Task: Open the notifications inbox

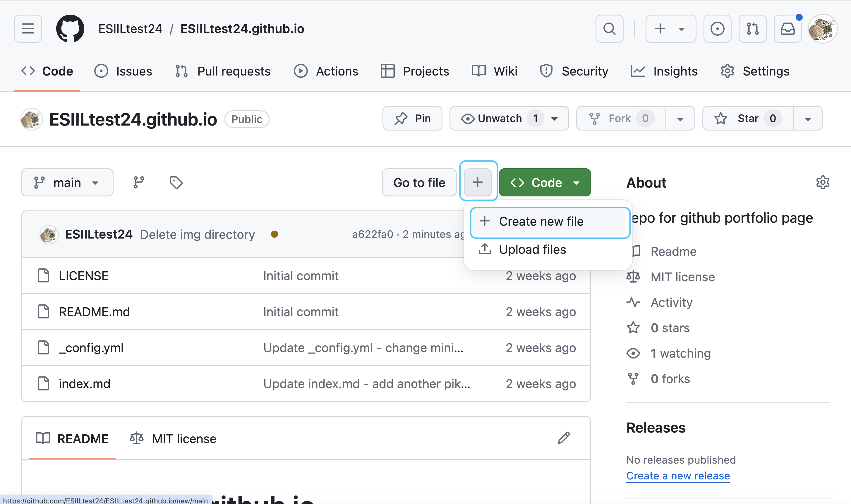Action: [787, 28]
